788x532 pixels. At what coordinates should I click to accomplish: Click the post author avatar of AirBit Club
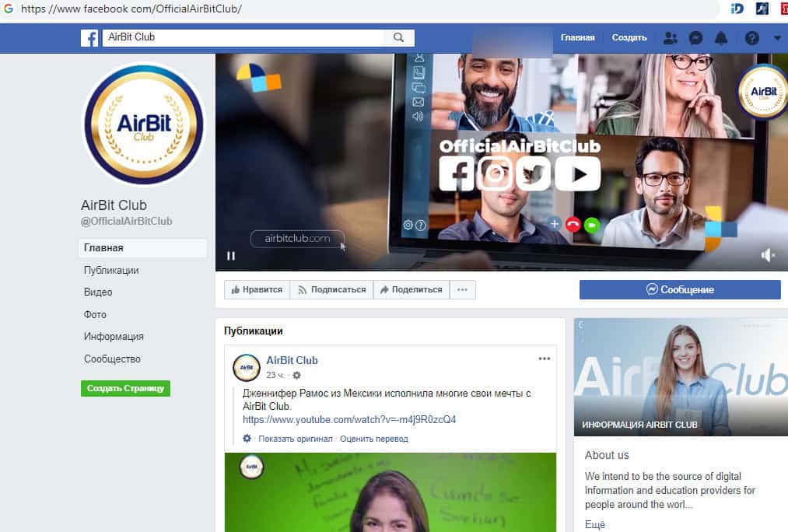pos(247,368)
